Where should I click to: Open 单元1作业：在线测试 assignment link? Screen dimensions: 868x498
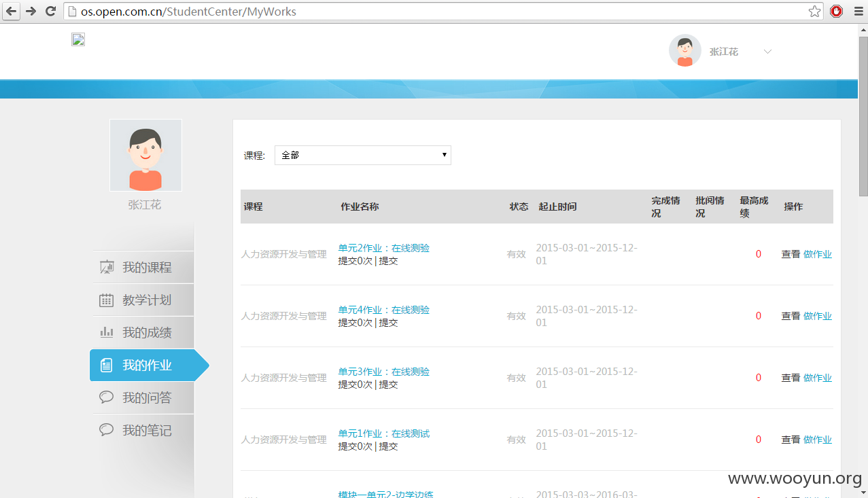(x=384, y=433)
